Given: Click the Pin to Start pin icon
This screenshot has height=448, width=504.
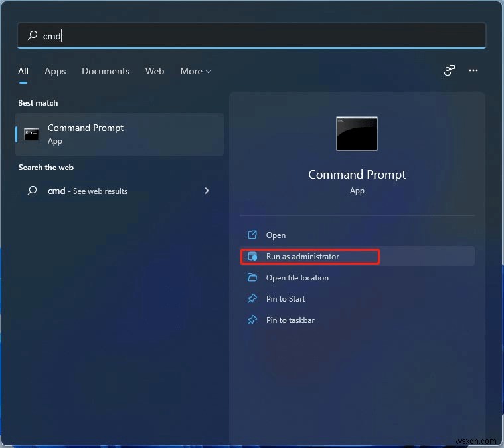Looking at the screenshot, I should coord(252,298).
